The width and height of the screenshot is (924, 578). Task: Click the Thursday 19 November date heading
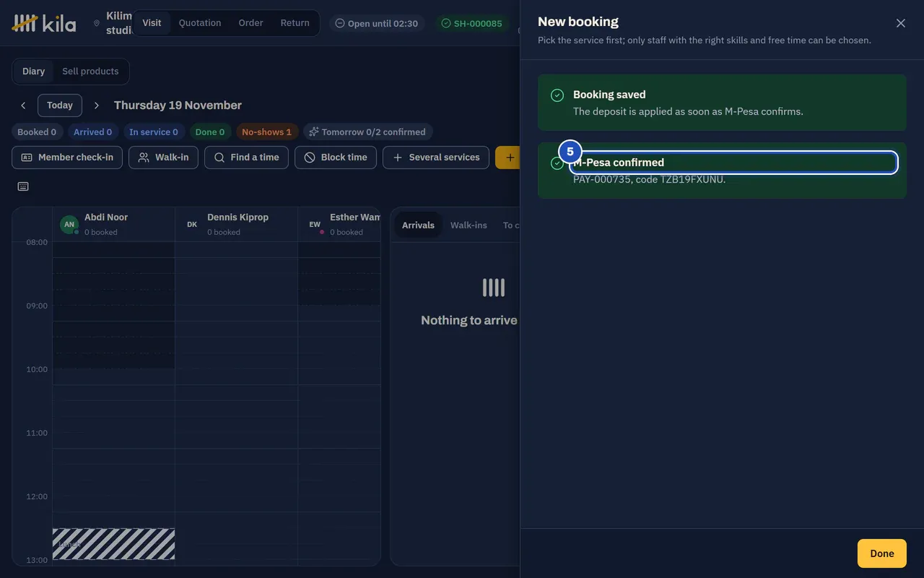click(x=178, y=105)
